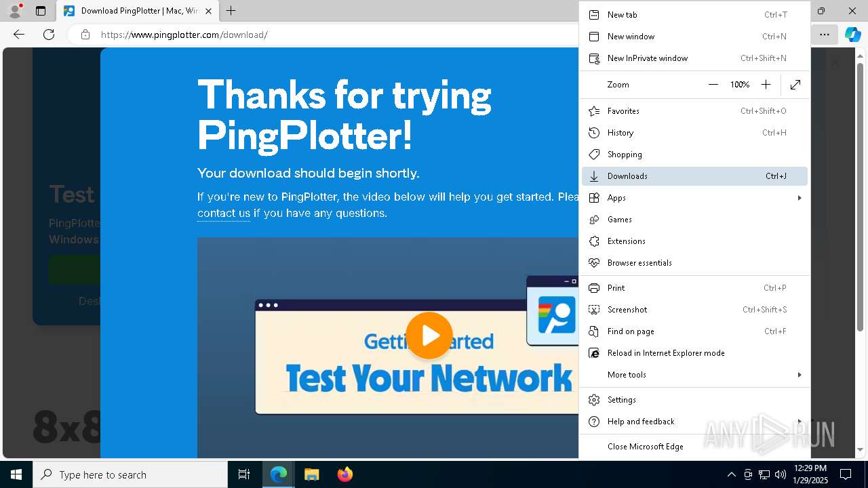Click the Downloads arrow icon
Image resolution: width=868 pixels, height=488 pixels.
(x=594, y=176)
